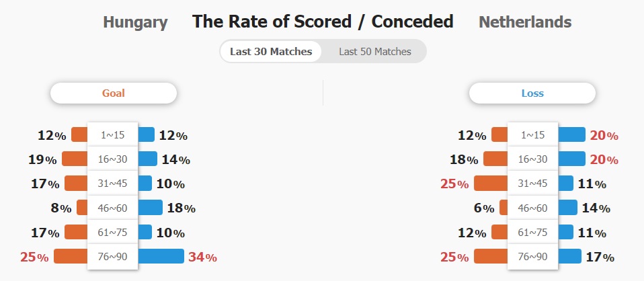Select the 1~15 interval in Goal chart
644x281 pixels.
[x=113, y=135]
